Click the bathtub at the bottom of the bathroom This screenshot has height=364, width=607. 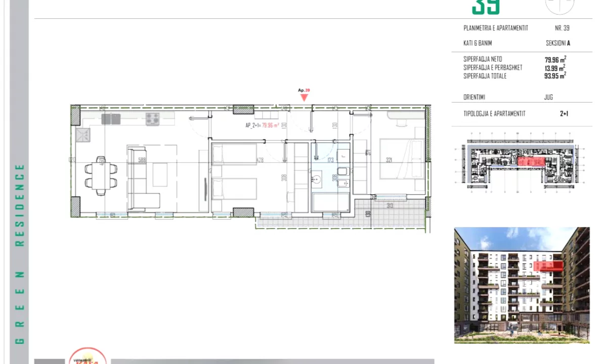click(330, 203)
